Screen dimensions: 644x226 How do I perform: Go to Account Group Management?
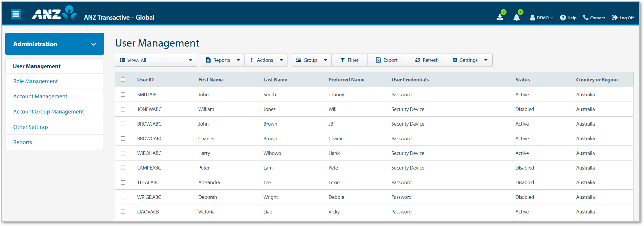tap(49, 111)
